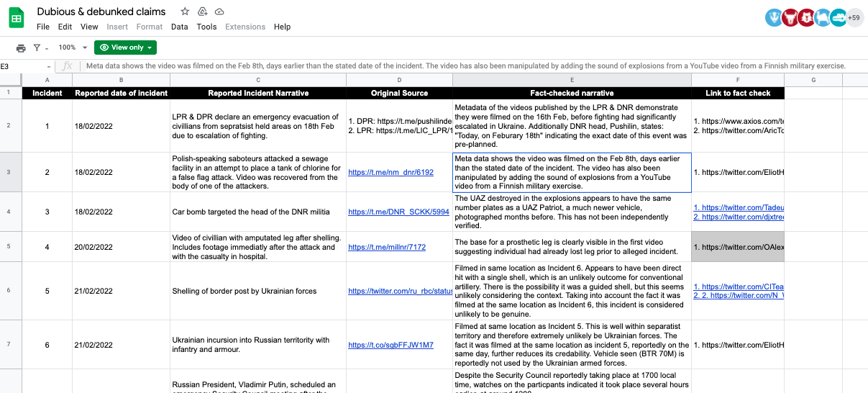Viewport: 868px width, 393px height.
Task: Click the anonymous bull viewer avatar
Action: [x=790, y=18]
